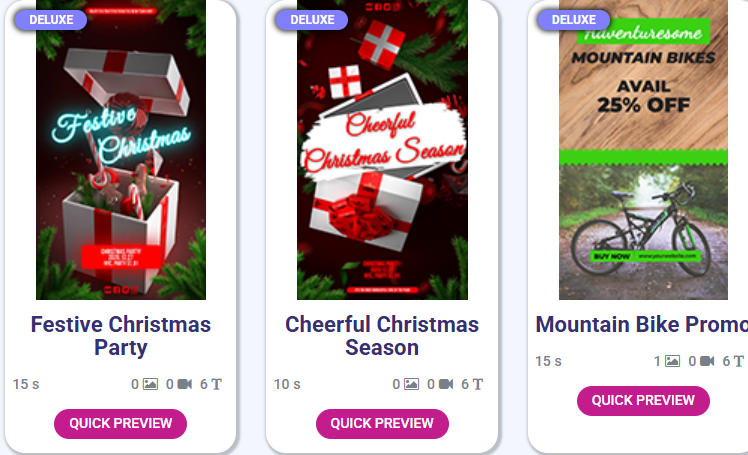Select the Mountain Bike Promo thumbnail
The height and width of the screenshot is (455, 748).
[x=643, y=150]
